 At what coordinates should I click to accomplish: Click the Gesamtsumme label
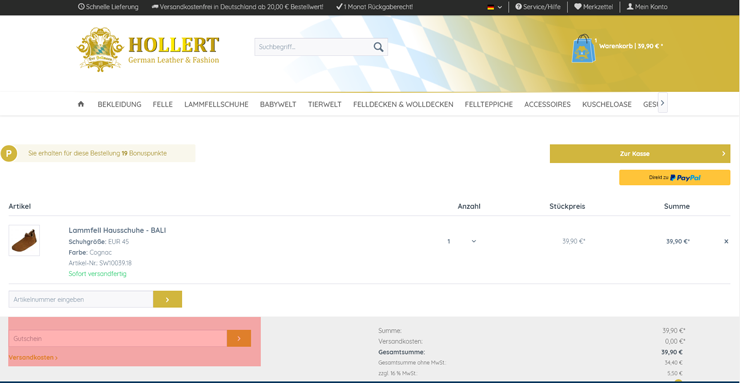[x=402, y=352]
